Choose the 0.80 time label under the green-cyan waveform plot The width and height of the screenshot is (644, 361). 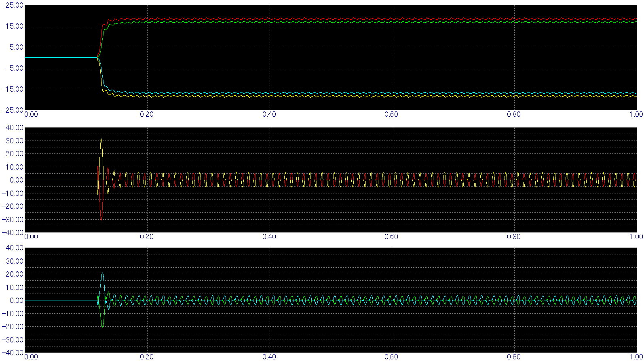coord(514,357)
